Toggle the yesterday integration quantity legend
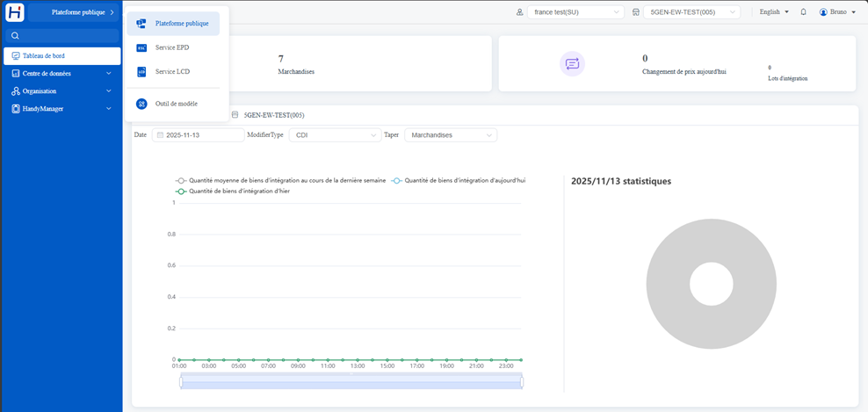 point(232,191)
